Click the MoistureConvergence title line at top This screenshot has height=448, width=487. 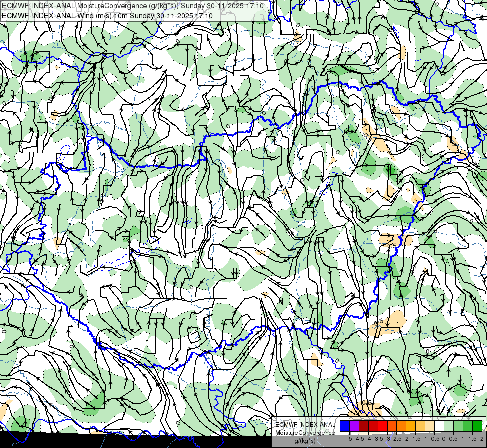click(x=133, y=5)
